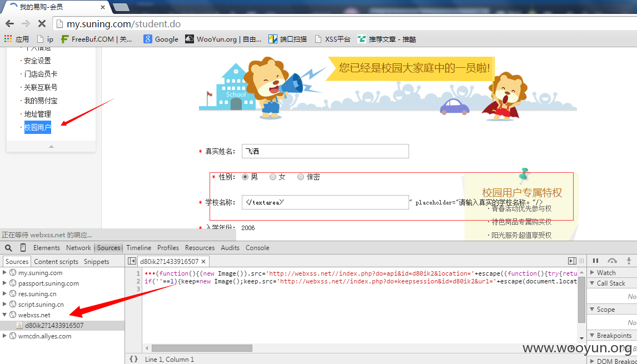Toggle the navigator pane hide icon
Image resolution: width=637 pixels, height=364 pixels.
click(x=131, y=261)
